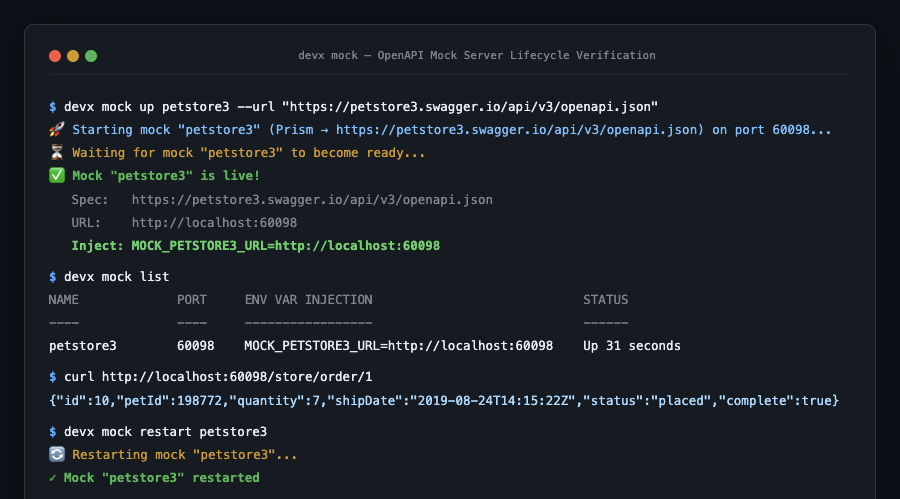The height and width of the screenshot is (499, 900).
Task: Click the NAME column header
Action: tap(64, 300)
